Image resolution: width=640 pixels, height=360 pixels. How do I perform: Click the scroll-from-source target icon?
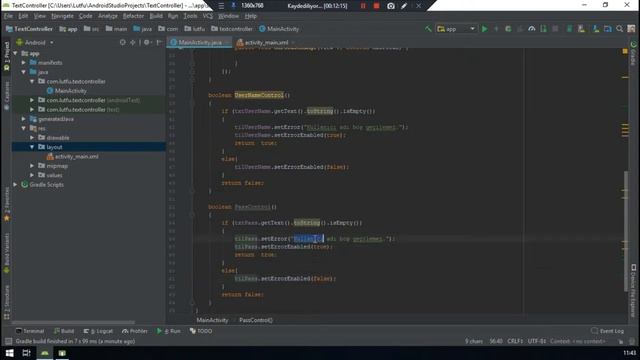coord(122,42)
